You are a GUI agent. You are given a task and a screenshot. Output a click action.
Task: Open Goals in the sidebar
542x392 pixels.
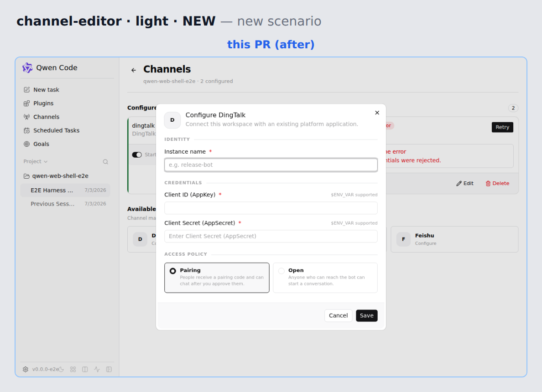tap(65, 144)
